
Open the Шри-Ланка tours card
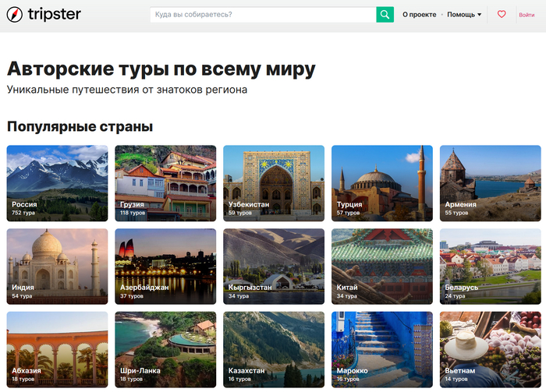[x=165, y=350]
